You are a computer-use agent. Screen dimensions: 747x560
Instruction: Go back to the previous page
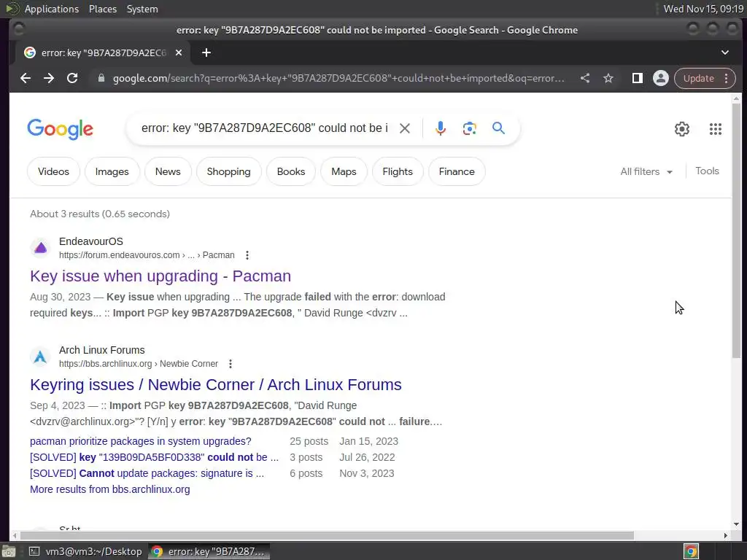tap(26, 78)
